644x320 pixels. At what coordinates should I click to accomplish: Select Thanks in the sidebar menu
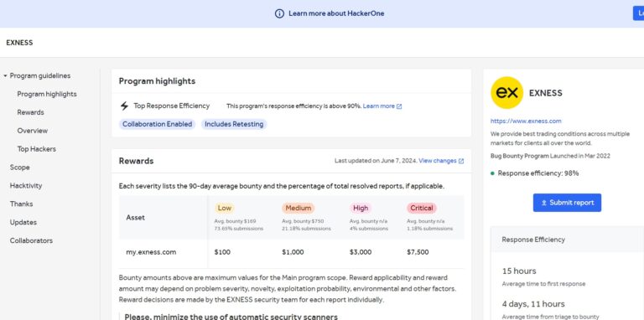point(21,204)
